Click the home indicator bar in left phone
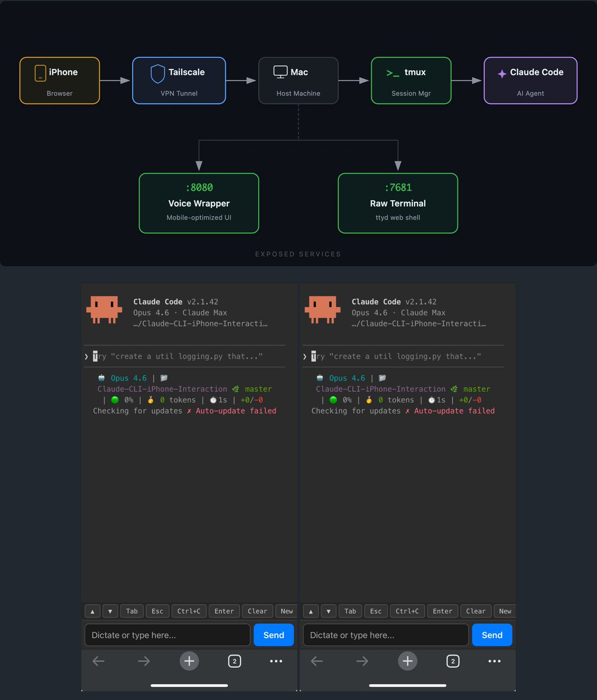 [189, 685]
